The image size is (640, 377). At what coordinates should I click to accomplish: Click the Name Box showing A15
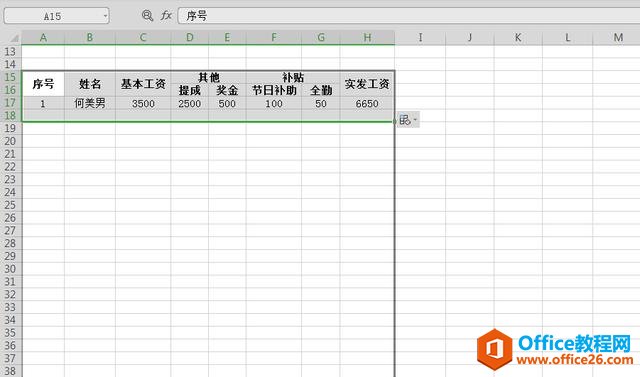coord(56,16)
